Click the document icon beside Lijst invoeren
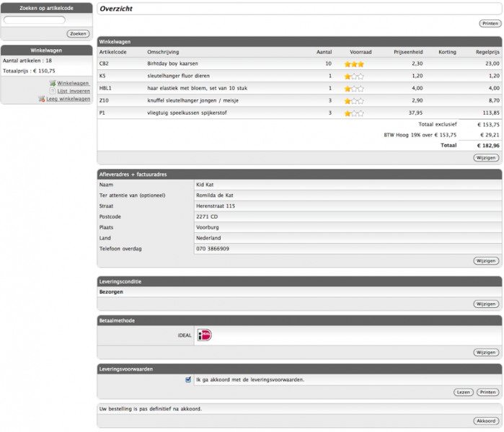This screenshot has height=432, width=504. tap(53, 91)
